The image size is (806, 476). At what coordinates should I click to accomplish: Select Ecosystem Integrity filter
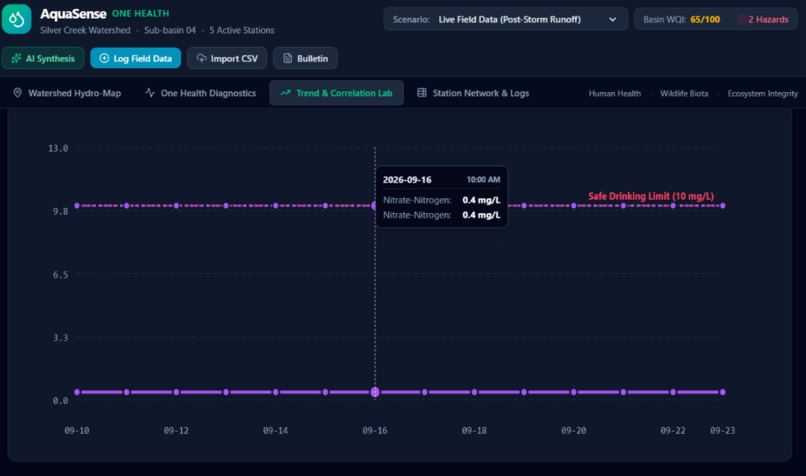763,94
